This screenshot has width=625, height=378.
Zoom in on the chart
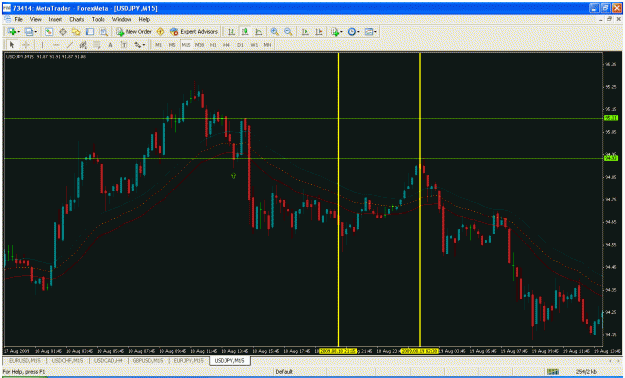[x=274, y=32]
